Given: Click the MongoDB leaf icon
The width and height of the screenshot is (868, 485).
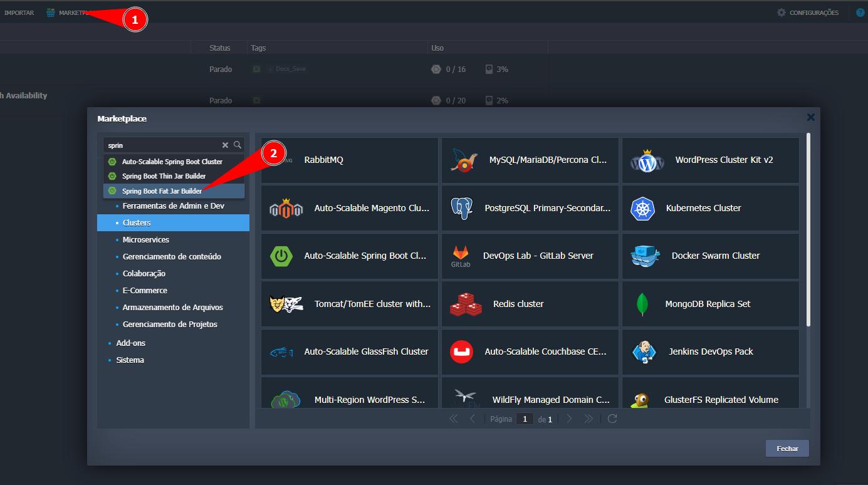Looking at the screenshot, I should (642, 304).
